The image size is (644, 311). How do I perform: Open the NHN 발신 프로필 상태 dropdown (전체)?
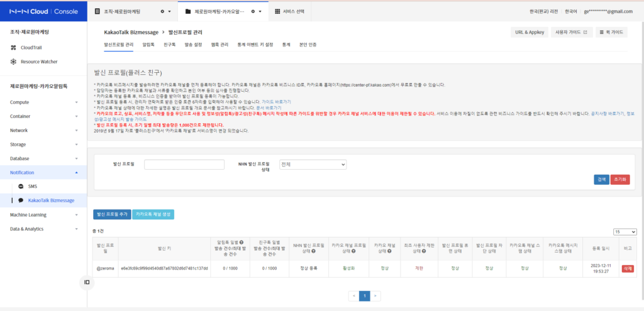tap(313, 165)
